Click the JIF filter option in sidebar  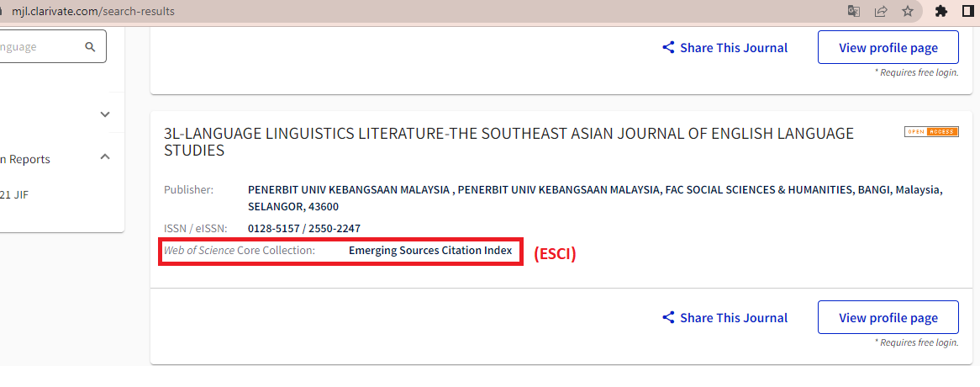coord(14,195)
